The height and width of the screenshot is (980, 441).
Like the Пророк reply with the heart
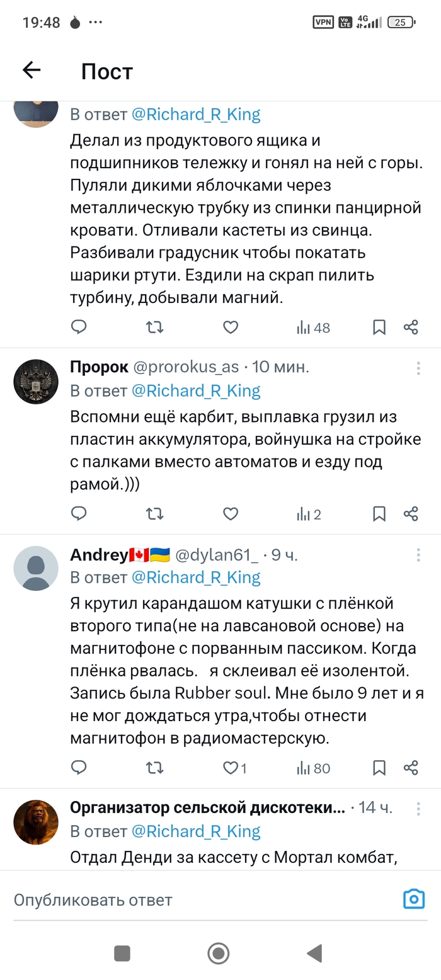[231, 514]
